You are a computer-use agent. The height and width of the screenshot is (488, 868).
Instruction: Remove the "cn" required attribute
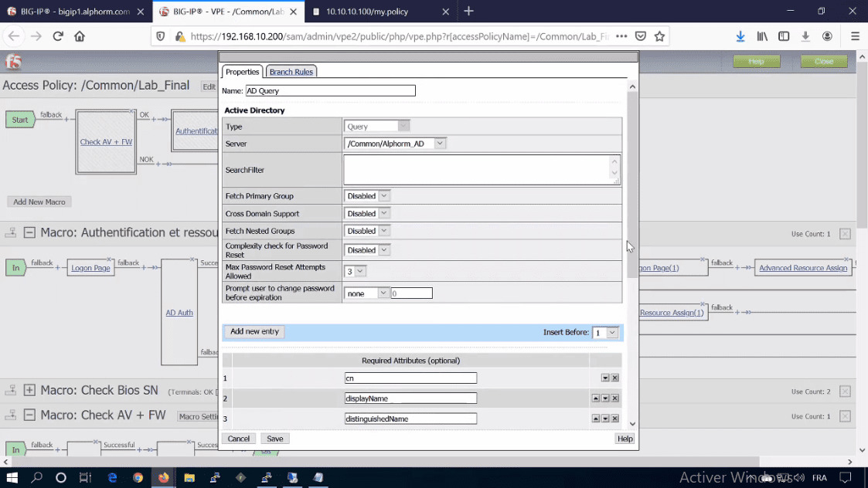coord(615,378)
